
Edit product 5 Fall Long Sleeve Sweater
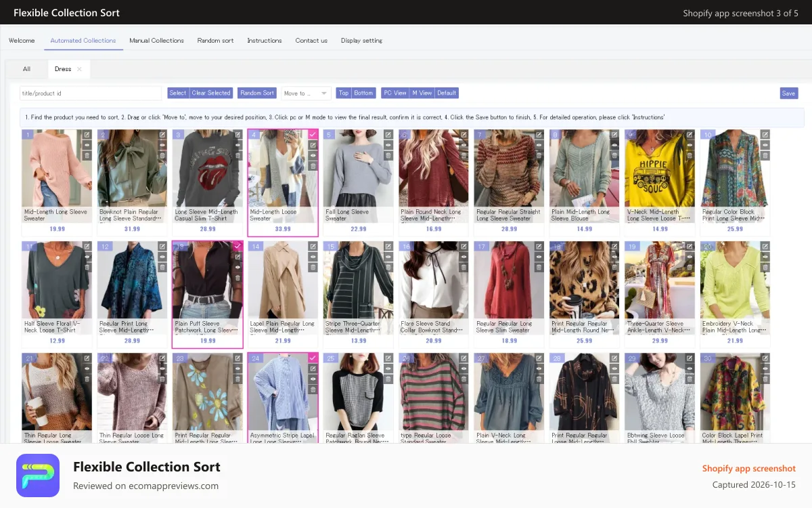tap(388, 135)
